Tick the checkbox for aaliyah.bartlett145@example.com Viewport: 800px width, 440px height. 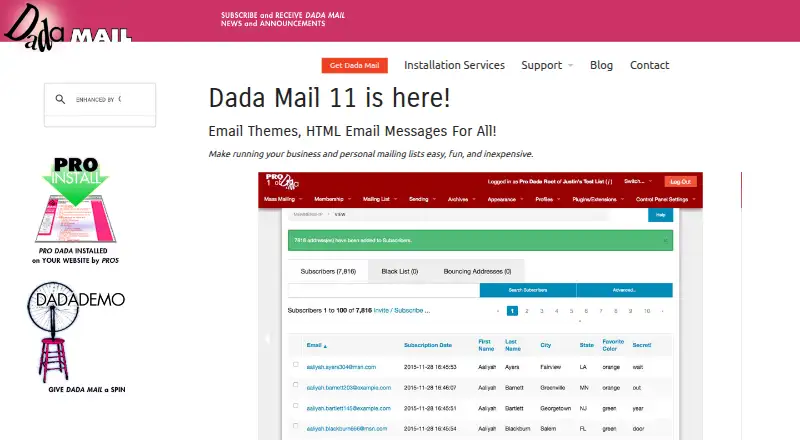click(295, 406)
